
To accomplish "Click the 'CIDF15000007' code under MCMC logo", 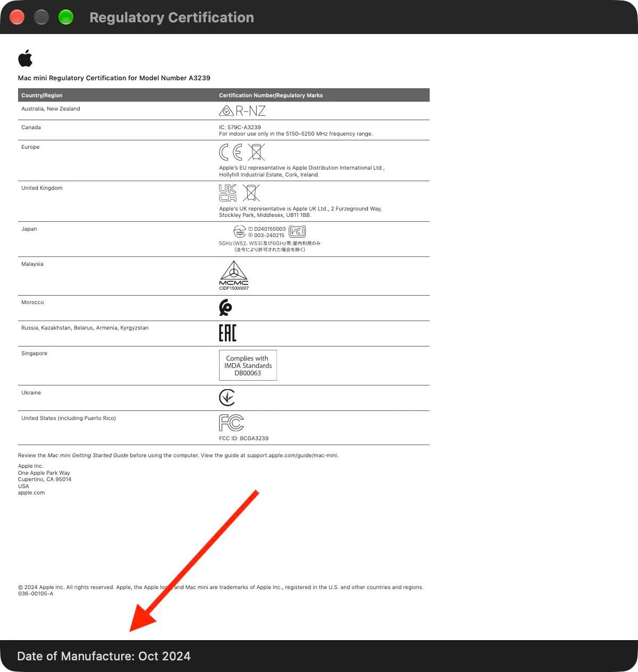I will click(234, 288).
